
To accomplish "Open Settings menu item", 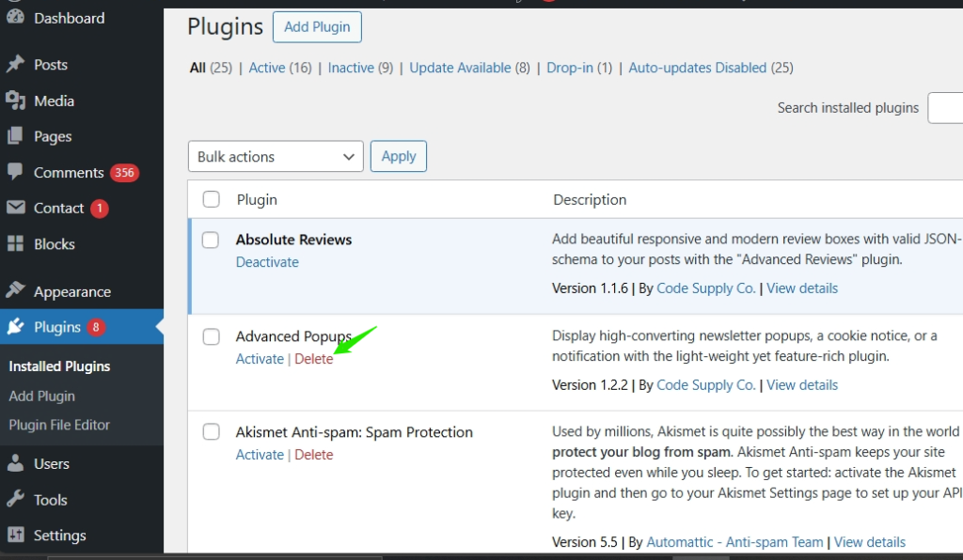I will tap(60, 536).
